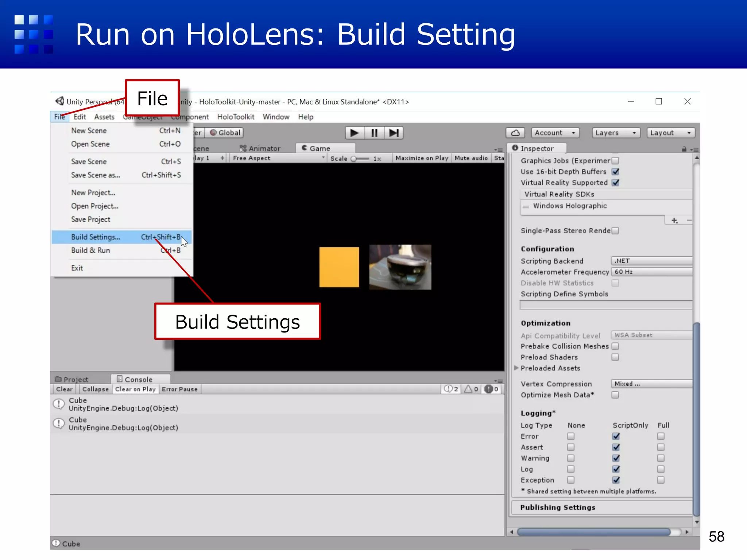Toggle the Collapse console button
Screen dimensions: 747x560
coord(96,389)
